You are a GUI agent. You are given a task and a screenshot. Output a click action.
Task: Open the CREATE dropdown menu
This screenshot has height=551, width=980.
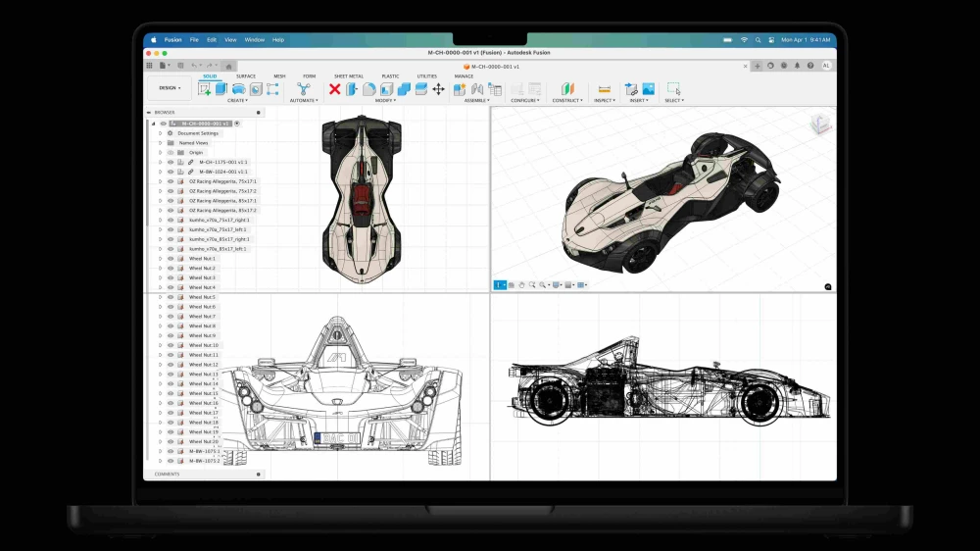(237, 100)
